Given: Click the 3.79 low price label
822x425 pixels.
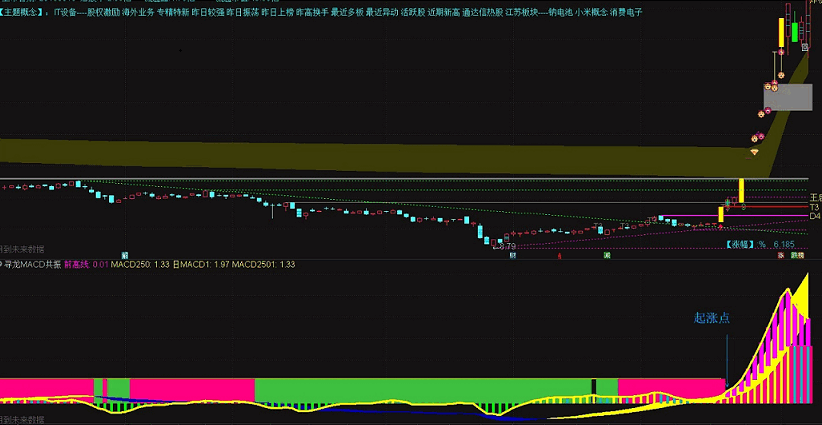Looking at the screenshot, I should pos(507,246).
